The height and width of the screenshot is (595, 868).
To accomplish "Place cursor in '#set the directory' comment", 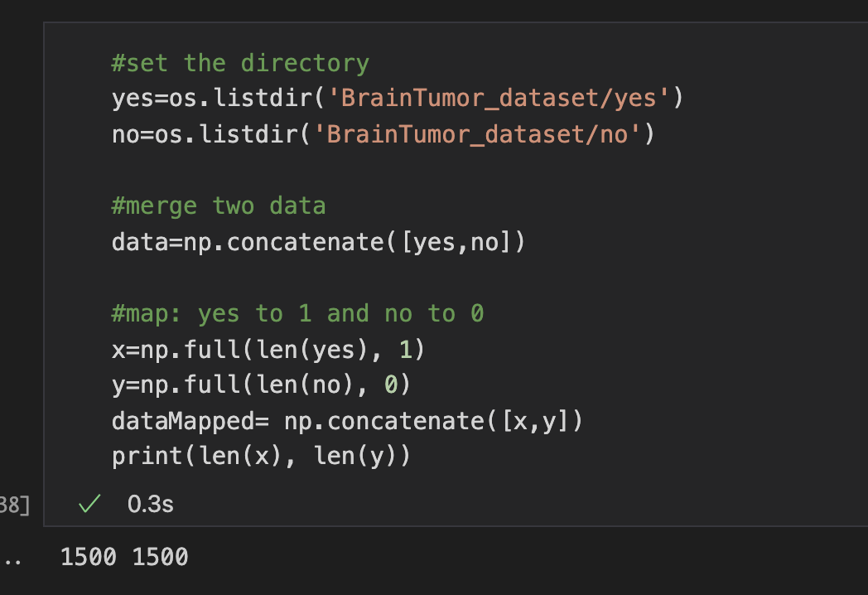I will click(x=240, y=63).
